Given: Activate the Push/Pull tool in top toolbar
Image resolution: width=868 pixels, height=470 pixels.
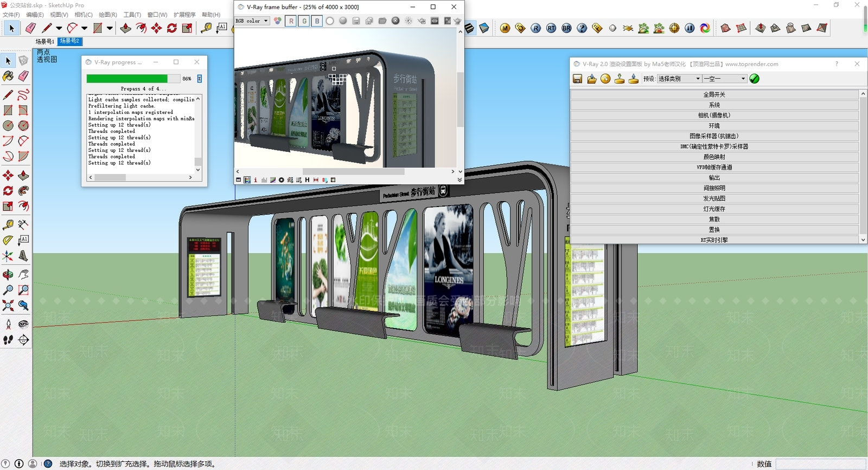Looking at the screenshot, I should pos(126,28).
